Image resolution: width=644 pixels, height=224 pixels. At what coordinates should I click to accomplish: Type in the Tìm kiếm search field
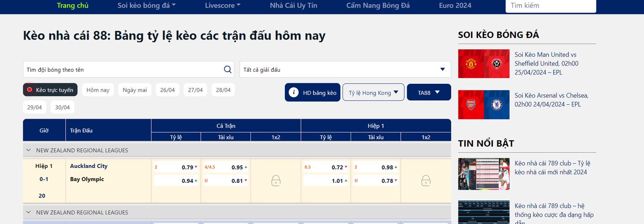click(x=550, y=6)
